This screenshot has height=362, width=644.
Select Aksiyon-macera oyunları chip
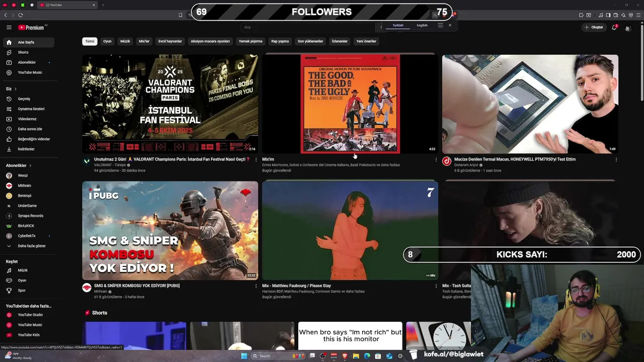click(x=210, y=41)
